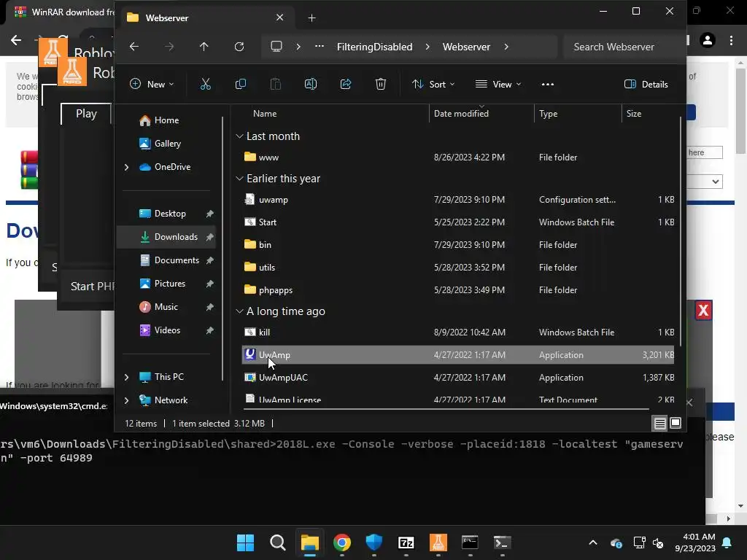This screenshot has width=747, height=560.
Task: Open 7-Zip from taskbar
Action: click(406, 542)
